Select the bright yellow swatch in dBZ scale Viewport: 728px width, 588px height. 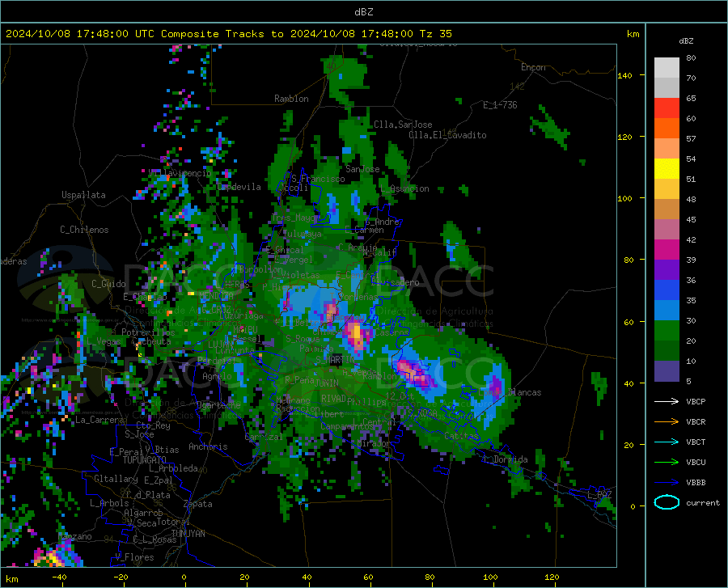667,168
